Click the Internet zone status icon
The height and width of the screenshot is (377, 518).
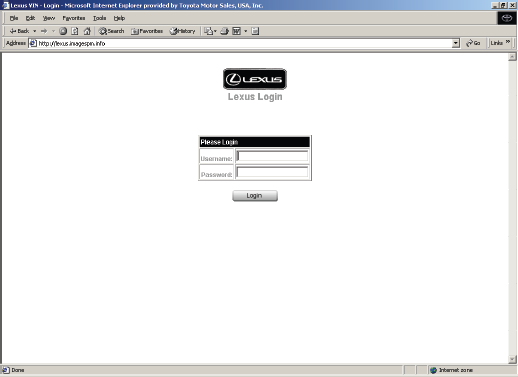[x=433, y=370]
